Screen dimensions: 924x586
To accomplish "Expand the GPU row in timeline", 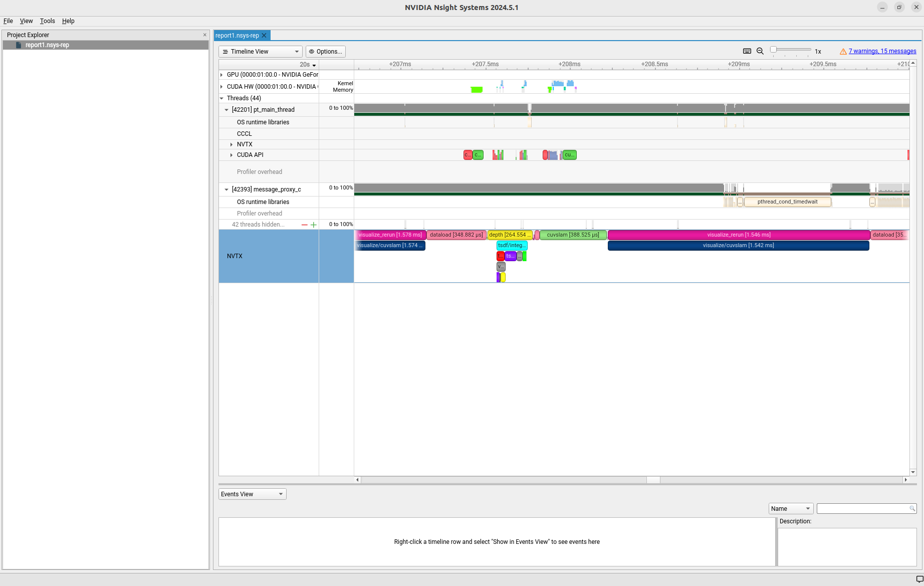I will click(221, 75).
